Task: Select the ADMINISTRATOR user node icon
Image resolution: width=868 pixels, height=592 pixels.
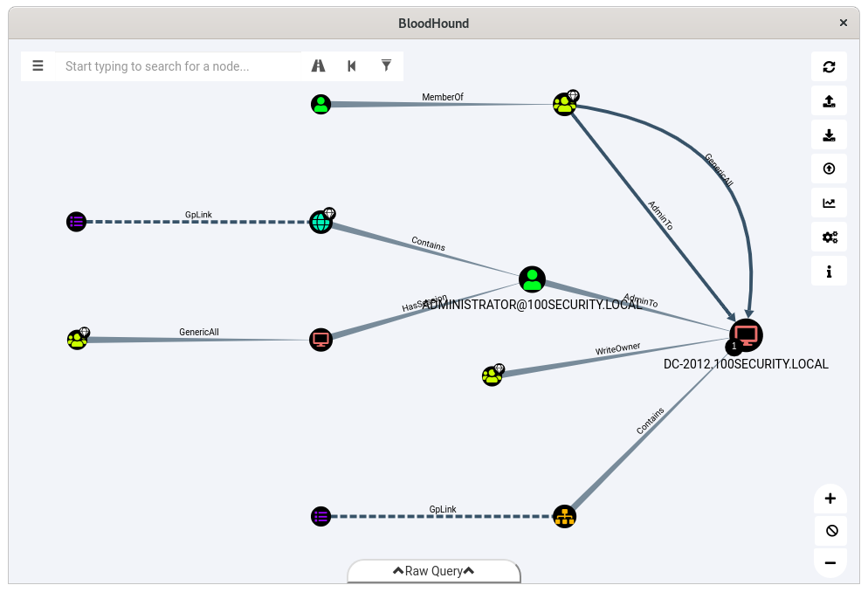Action: (x=532, y=279)
